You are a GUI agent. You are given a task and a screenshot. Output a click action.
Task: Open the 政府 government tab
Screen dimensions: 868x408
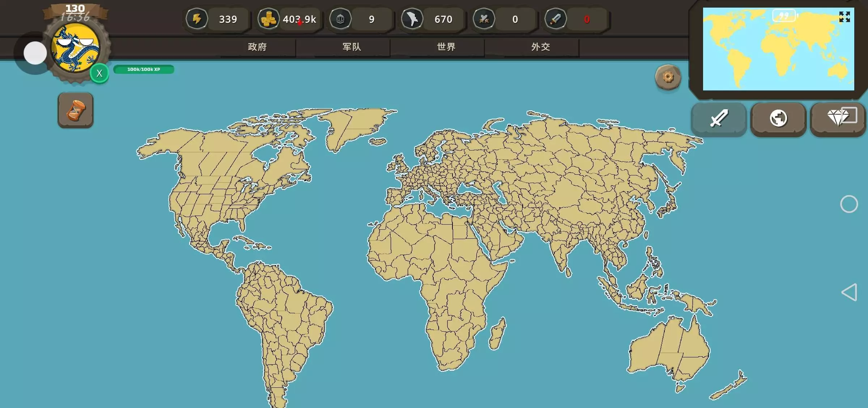click(258, 47)
